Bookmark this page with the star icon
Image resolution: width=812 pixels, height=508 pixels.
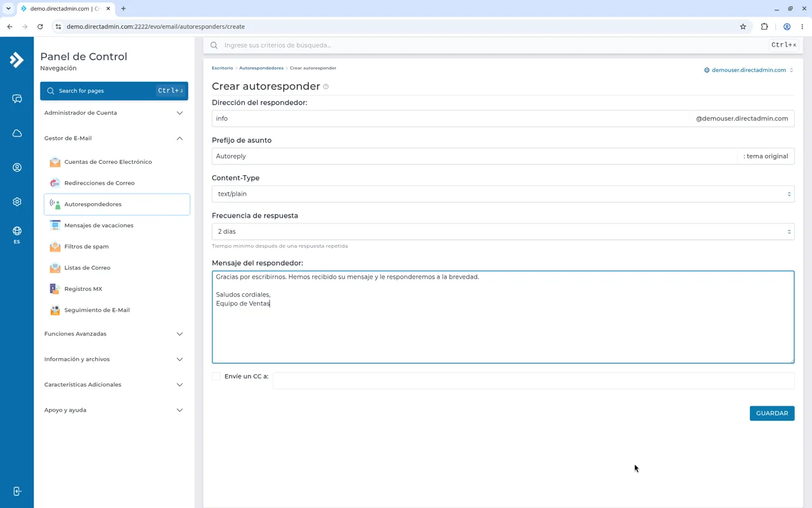click(743, 27)
